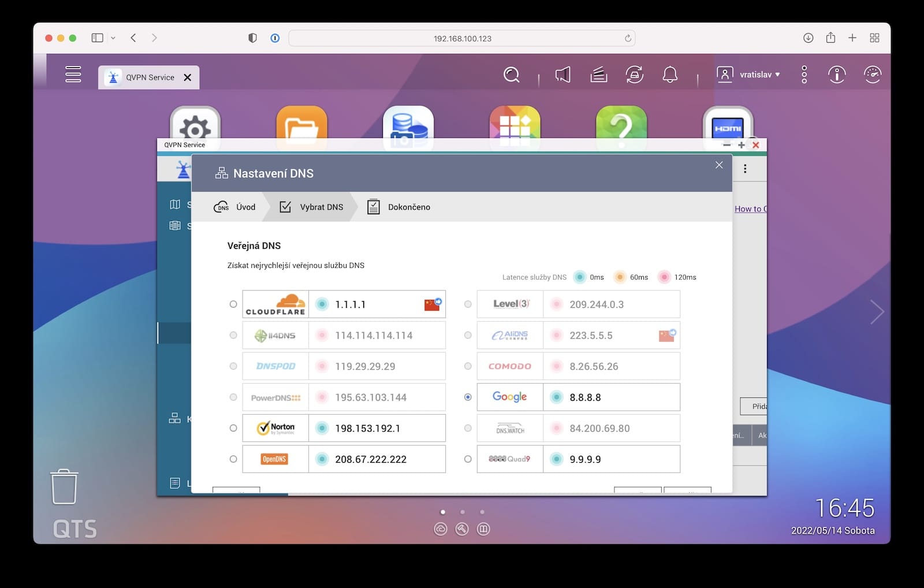Go back in Safari
924x588 pixels.
click(x=133, y=38)
